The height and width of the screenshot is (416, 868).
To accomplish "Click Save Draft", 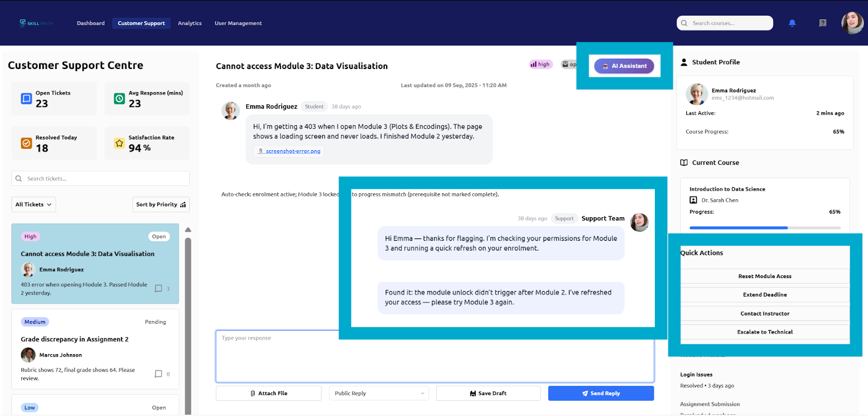I will click(488, 394).
